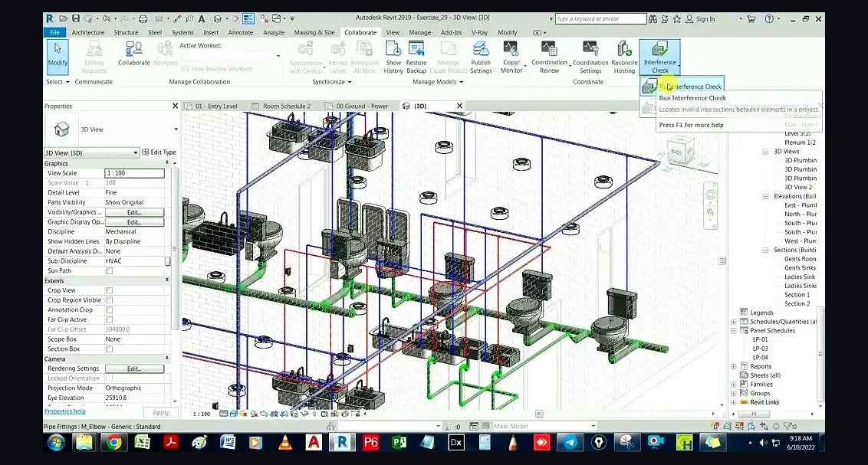Expand the Synchronize panel dropdown
Viewport: 868px width, 465px height.
click(x=332, y=82)
